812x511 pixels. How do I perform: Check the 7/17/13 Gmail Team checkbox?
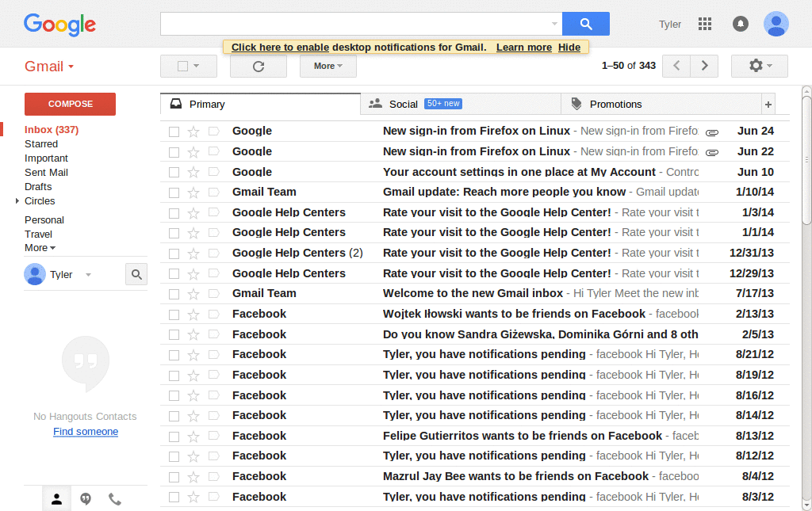[174, 294]
